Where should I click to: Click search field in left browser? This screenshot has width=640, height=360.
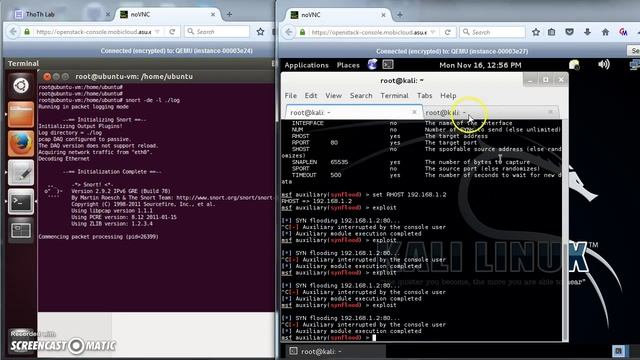tap(217, 31)
